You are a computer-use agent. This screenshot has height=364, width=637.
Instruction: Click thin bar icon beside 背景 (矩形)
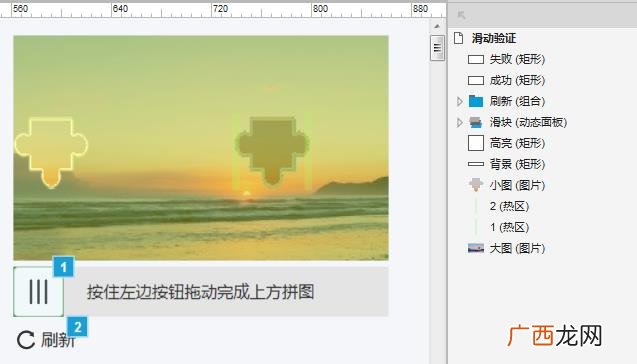[x=476, y=164]
